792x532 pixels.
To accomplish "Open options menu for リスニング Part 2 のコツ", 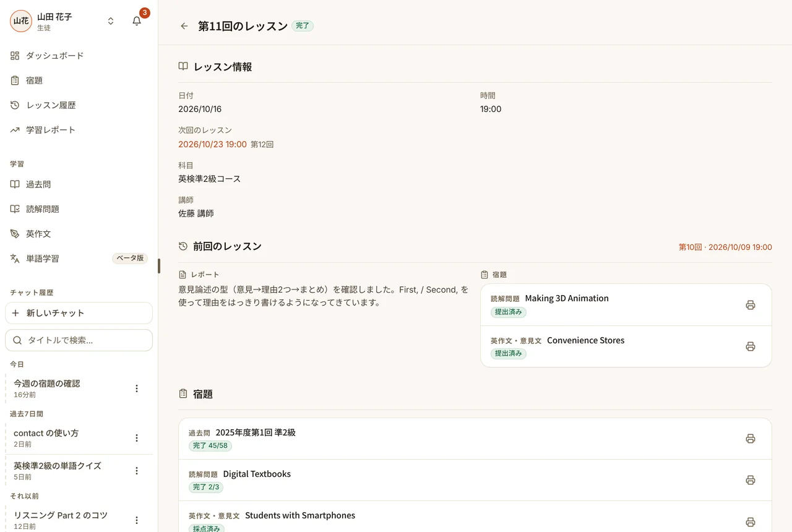I will tap(137, 520).
